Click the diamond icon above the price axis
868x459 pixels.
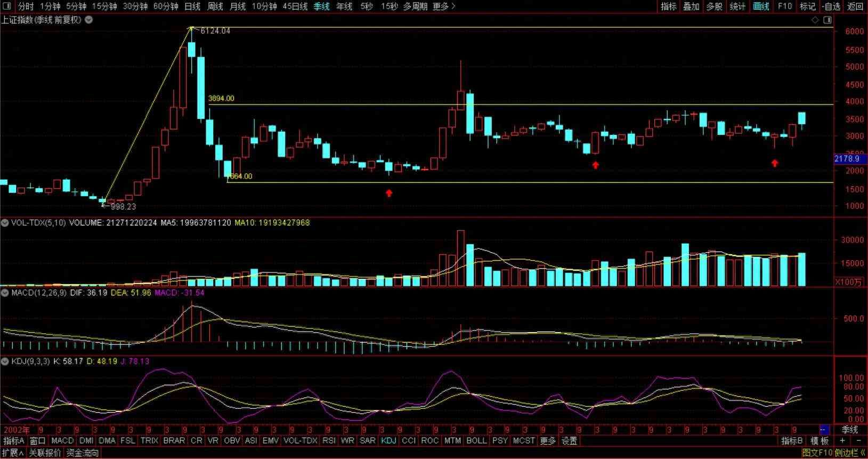[815, 20]
